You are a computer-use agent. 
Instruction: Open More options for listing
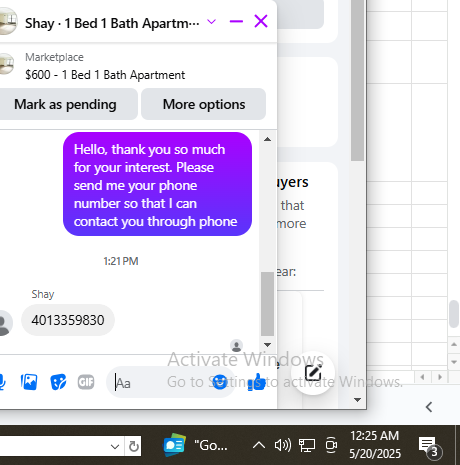point(204,104)
